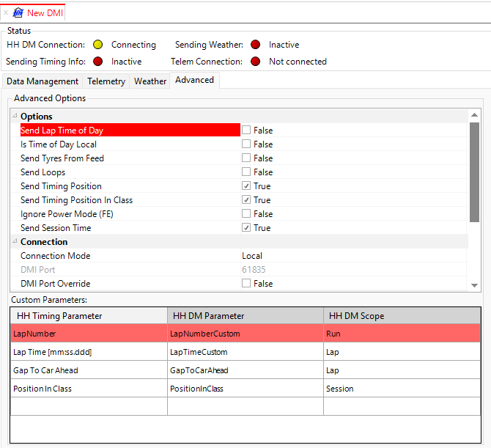Click the Telem Connection red status indicator

(x=255, y=62)
